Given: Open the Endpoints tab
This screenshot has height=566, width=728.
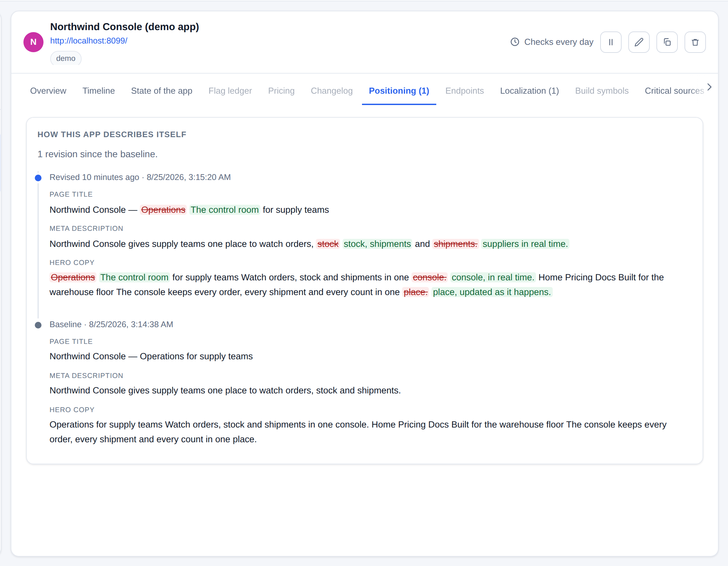Looking at the screenshot, I should click(x=464, y=91).
